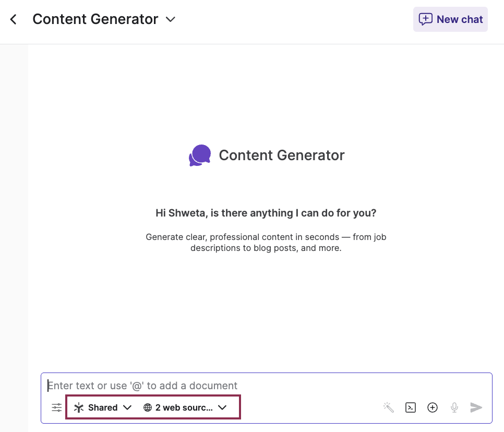Click the magic wand enhance icon
Image resolution: width=504 pixels, height=432 pixels.
click(388, 407)
